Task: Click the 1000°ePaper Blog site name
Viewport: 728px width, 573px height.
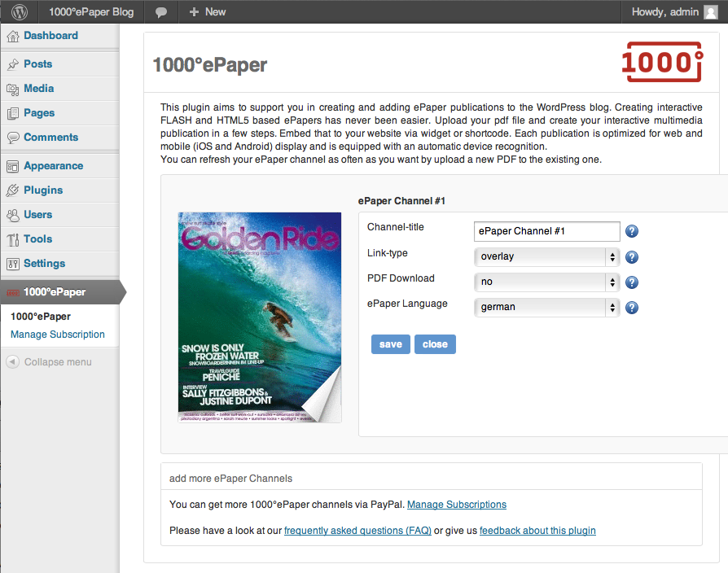Action: [x=91, y=12]
